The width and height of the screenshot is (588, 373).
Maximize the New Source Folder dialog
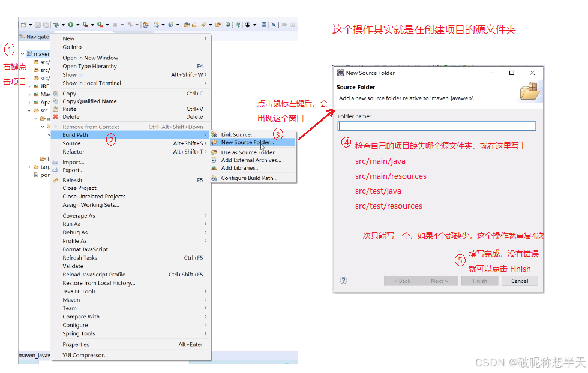(511, 73)
